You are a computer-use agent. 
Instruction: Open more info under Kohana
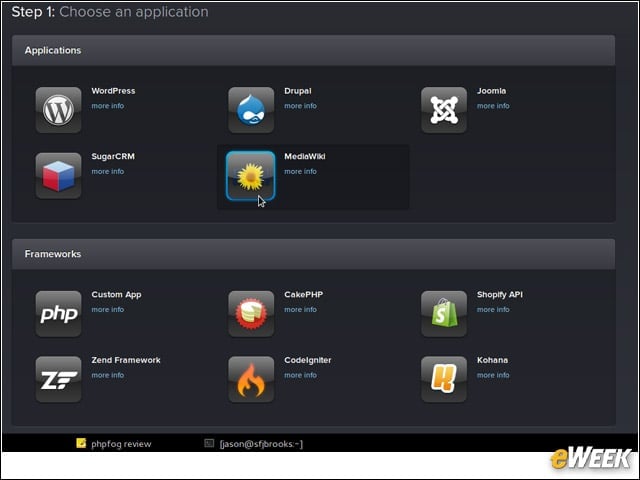(x=493, y=375)
